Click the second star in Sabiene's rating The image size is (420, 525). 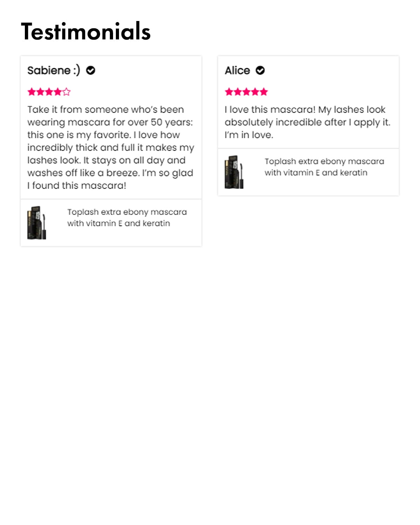point(40,92)
